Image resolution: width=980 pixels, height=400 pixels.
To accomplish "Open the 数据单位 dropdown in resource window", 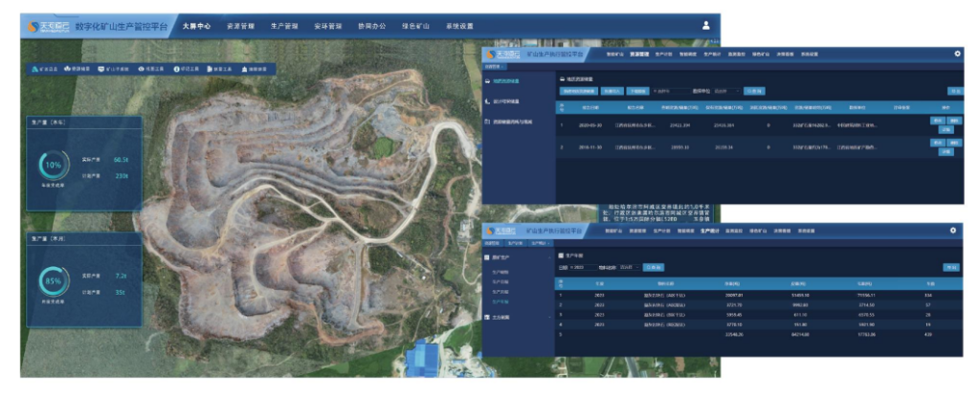I will 727,91.
